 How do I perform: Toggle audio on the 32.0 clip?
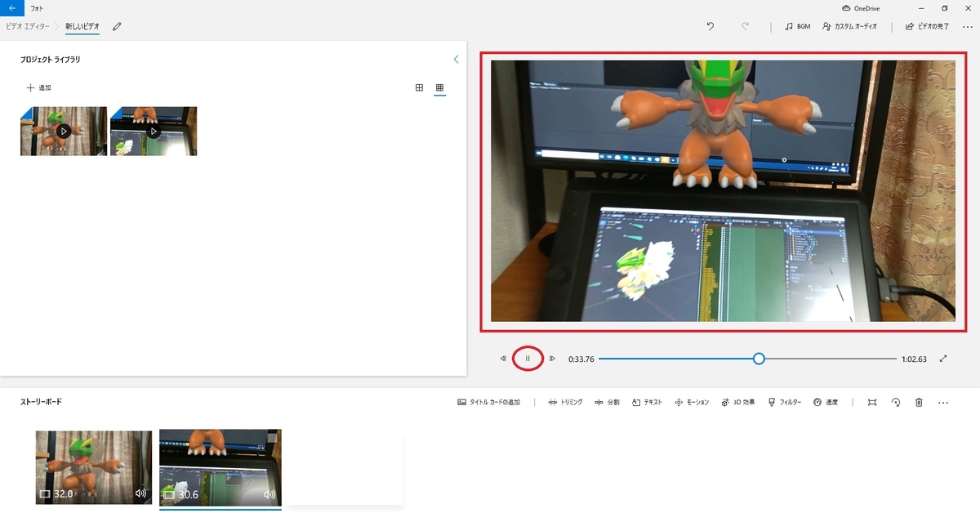(x=140, y=493)
